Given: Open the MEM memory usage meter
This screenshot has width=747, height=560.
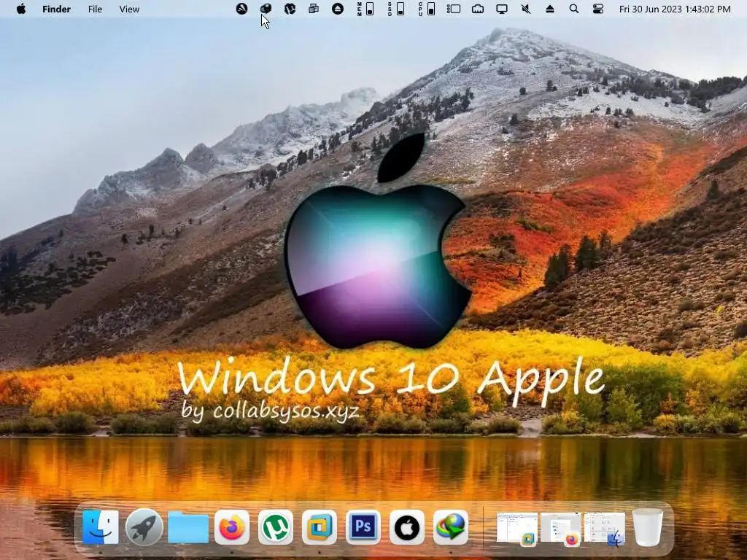Looking at the screenshot, I should (365, 9).
